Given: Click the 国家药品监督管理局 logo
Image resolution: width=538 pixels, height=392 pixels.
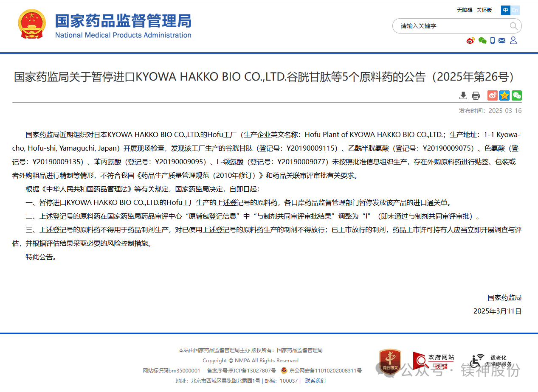Looking at the screenshot, I should coord(105,25).
